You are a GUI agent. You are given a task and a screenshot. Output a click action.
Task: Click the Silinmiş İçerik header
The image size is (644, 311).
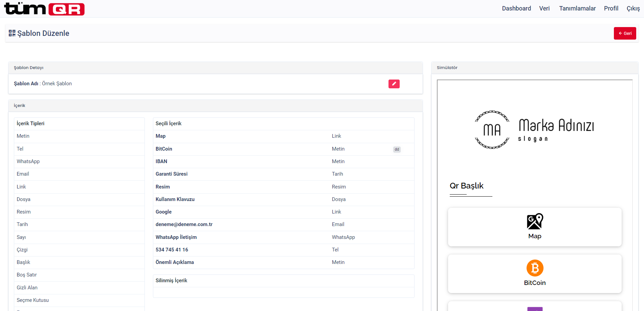(284, 281)
